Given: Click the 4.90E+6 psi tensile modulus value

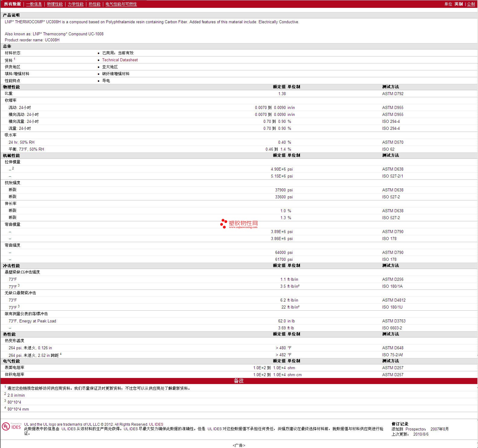Looking at the screenshot, I should (282, 169).
